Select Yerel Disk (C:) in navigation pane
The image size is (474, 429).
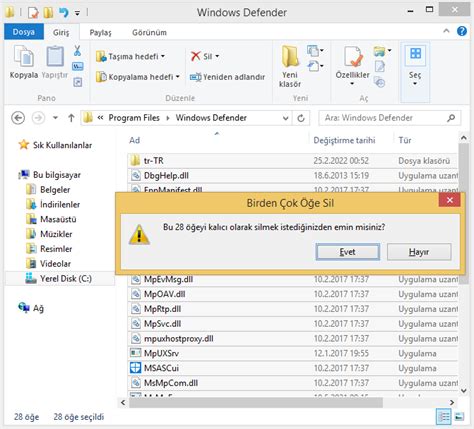pyautogui.click(x=60, y=278)
